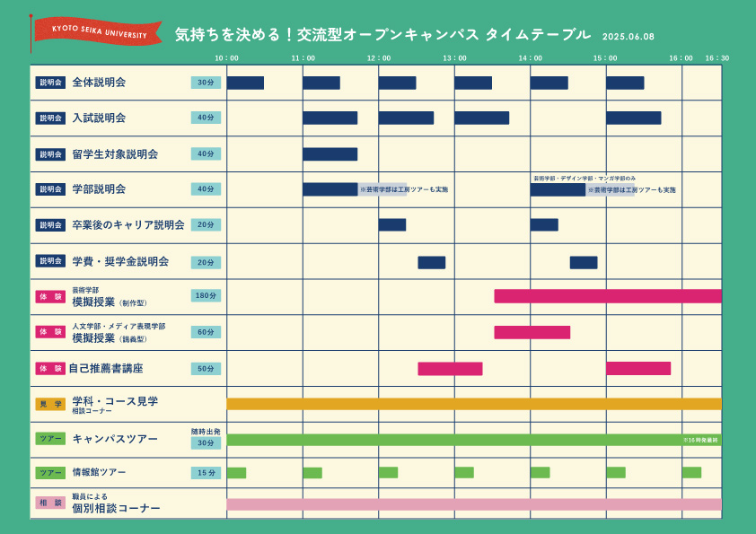Select the 15:00 入試説明会 session bar

(x=634, y=118)
